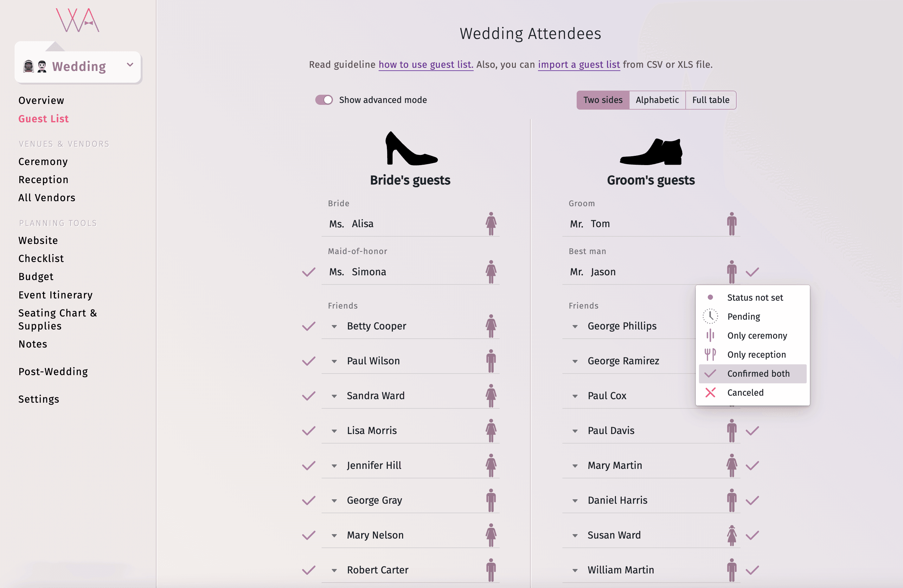The image size is (903, 588).
Task: Select Canceled in the status menu
Action: tap(745, 392)
